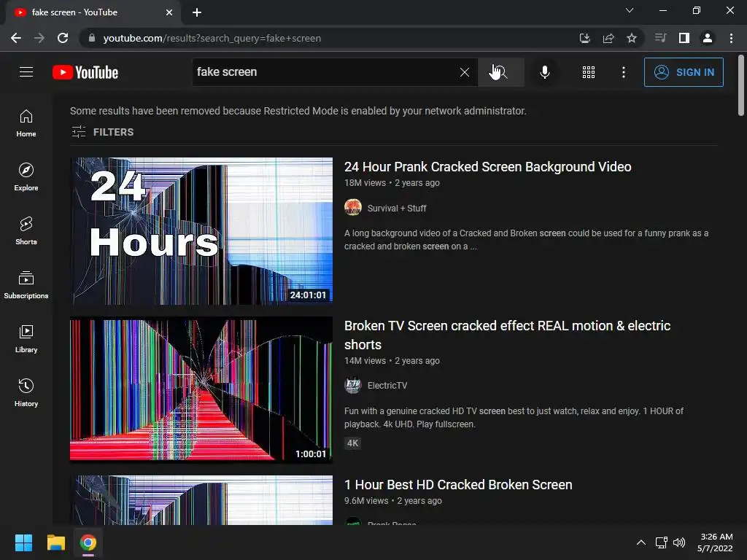Open Broken TV Screen cracked effect title
Viewport: 747px width, 560px height.
coord(508,335)
